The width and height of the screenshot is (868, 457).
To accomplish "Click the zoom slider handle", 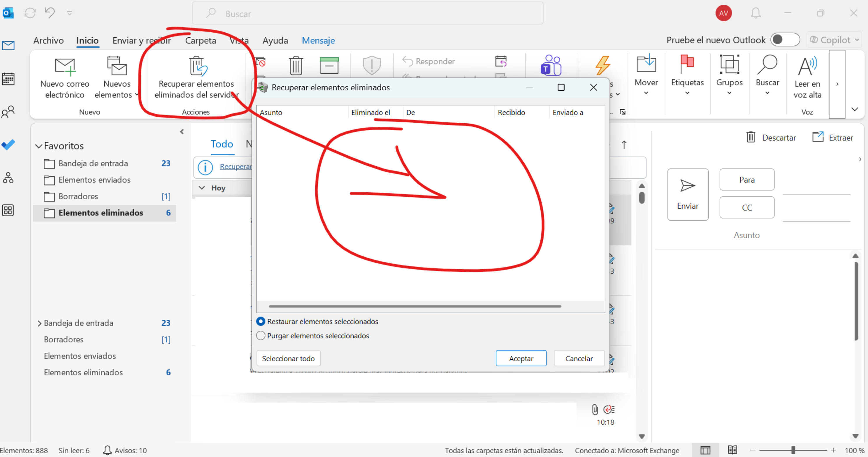I will click(793, 450).
